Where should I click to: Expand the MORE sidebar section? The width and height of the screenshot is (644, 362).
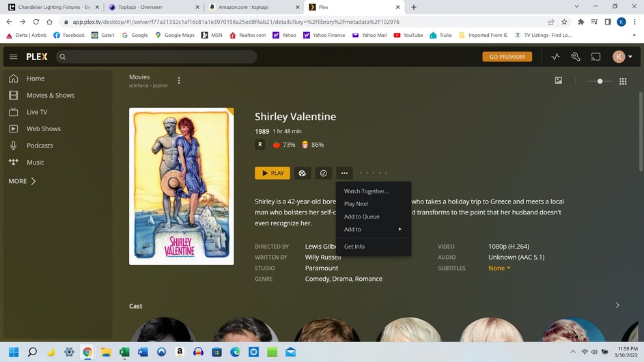(22, 181)
